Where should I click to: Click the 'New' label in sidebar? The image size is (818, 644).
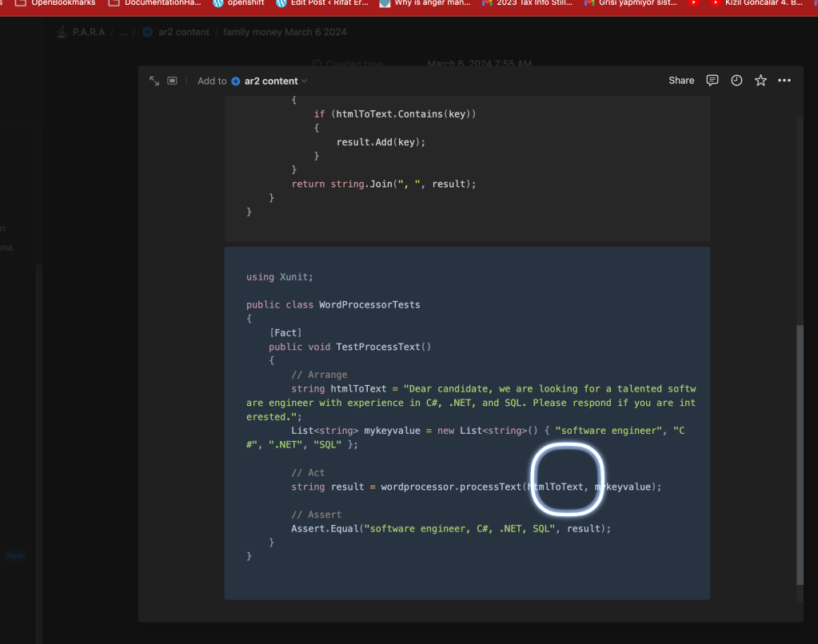(x=15, y=556)
